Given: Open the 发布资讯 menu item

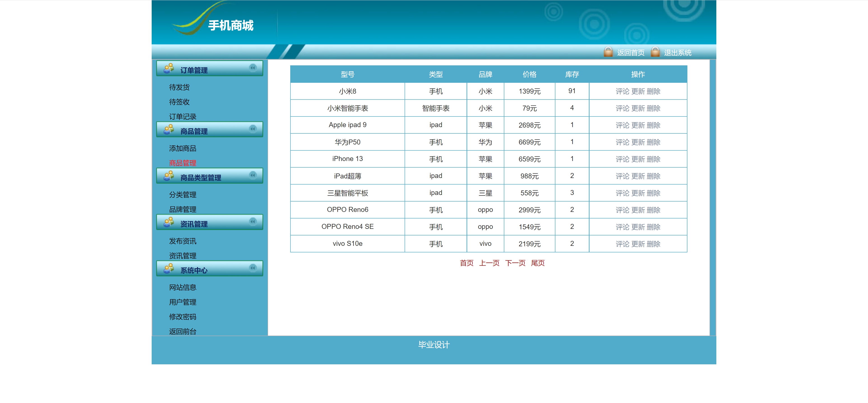Looking at the screenshot, I should pos(183,241).
